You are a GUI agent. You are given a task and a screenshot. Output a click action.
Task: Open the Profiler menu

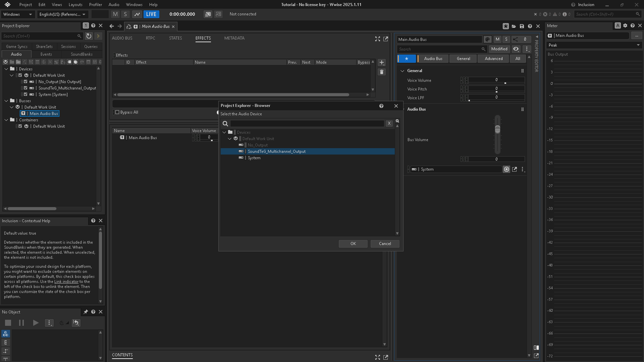point(96,5)
